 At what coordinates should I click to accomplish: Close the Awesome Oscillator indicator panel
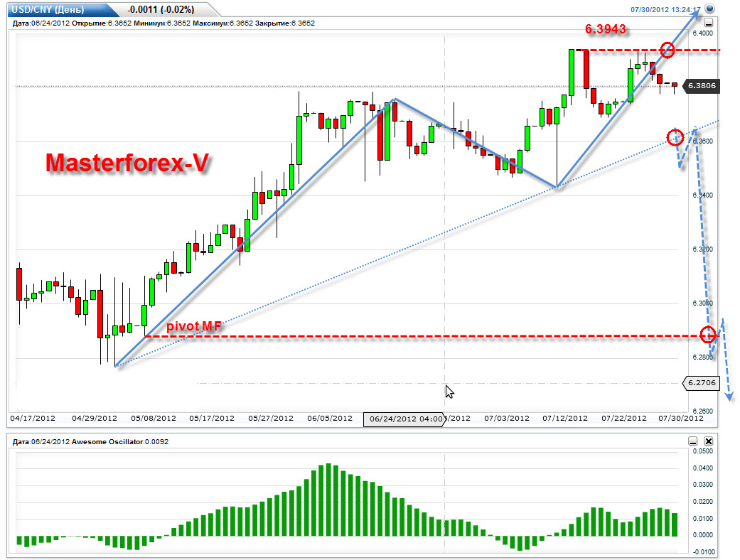[x=709, y=441]
